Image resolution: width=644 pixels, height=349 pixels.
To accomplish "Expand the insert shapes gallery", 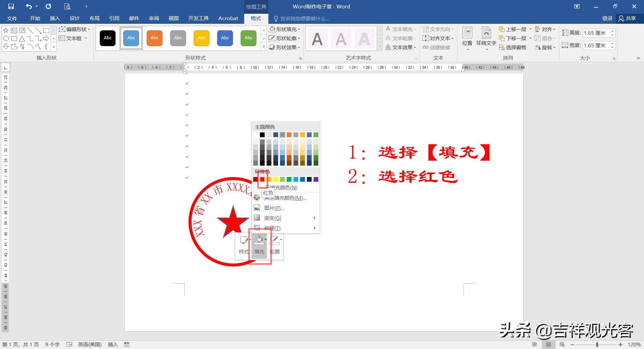I will pos(54,47).
